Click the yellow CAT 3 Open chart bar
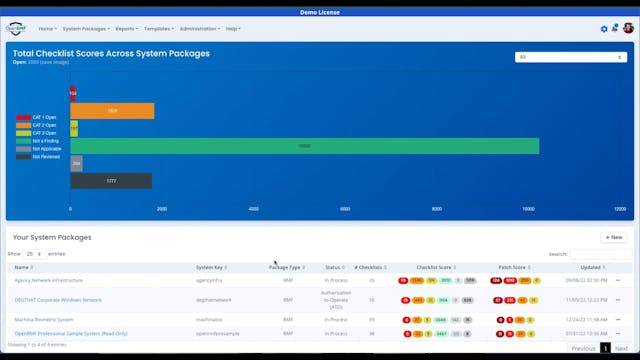Image resolution: width=640 pixels, height=360 pixels. (x=74, y=129)
